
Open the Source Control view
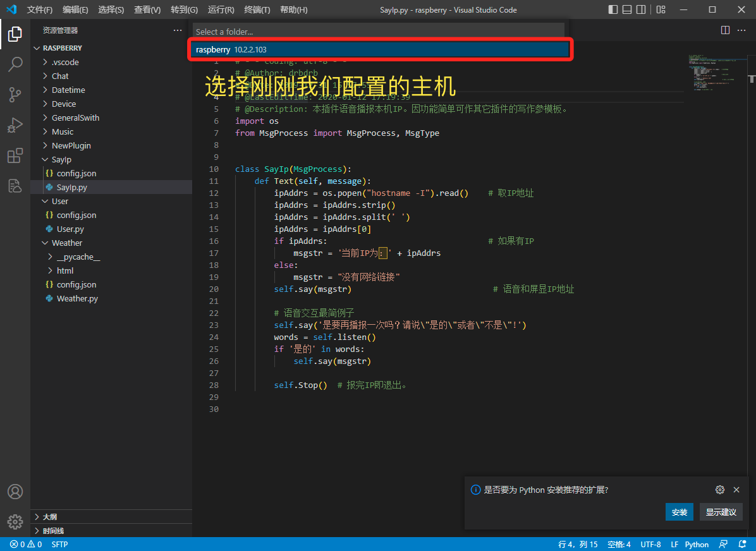point(15,95)
